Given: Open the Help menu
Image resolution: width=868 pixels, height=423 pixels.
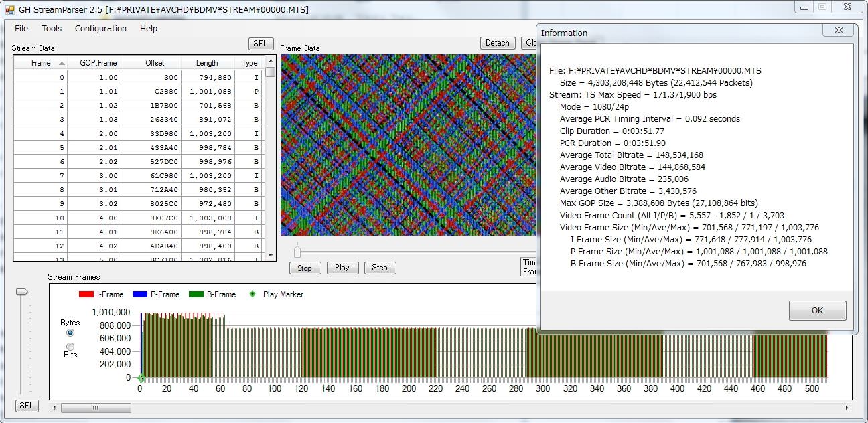Looking at the screenshot, I should tap(149, 29).
